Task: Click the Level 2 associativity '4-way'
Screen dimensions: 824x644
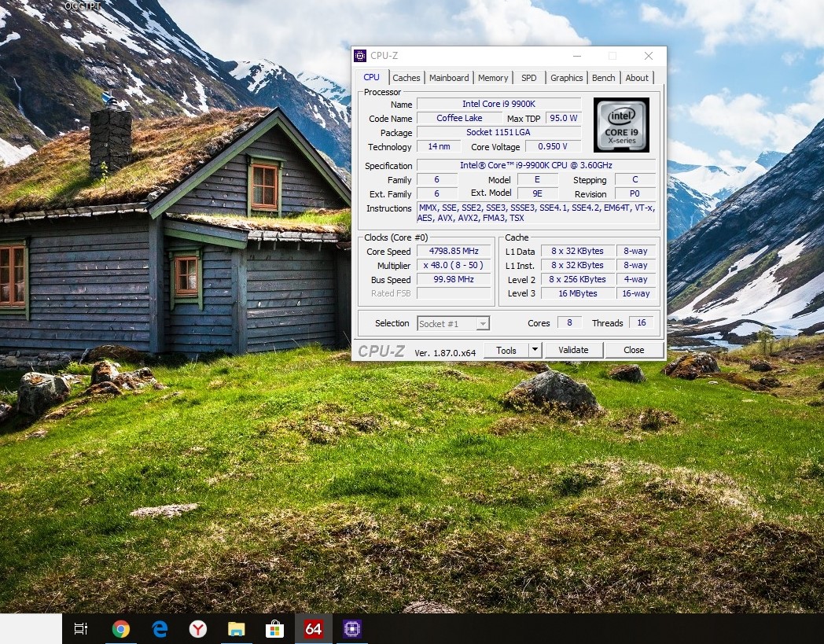Action: coord(636,280)
